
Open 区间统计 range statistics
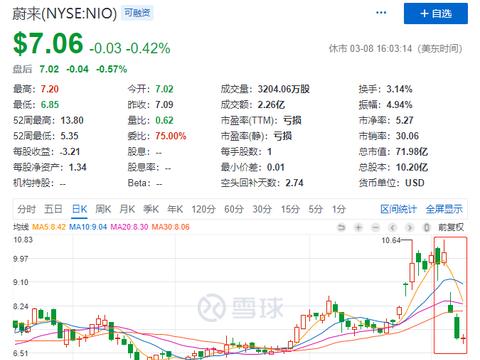coord(398,209)
